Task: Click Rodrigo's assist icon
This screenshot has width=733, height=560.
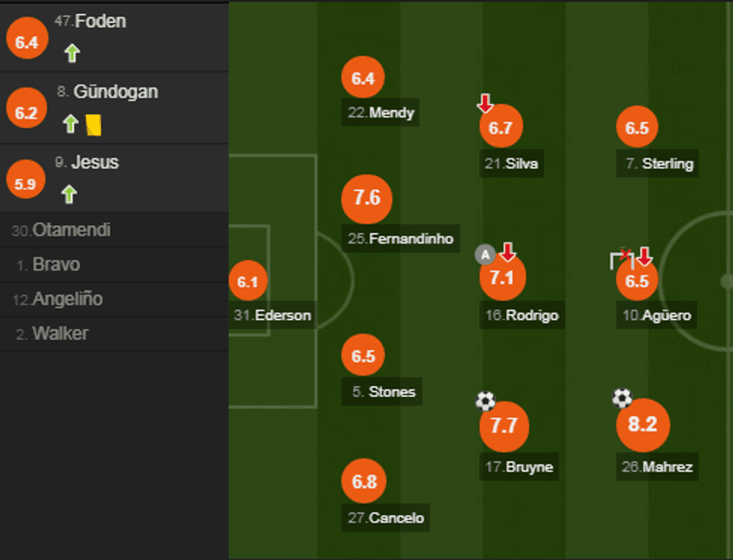Action: 485,256
